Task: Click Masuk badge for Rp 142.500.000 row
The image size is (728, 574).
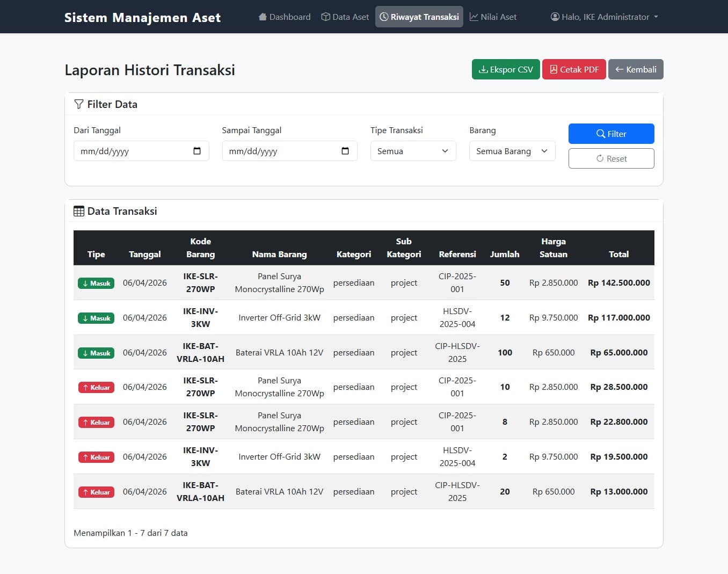Action: (96, 283)
